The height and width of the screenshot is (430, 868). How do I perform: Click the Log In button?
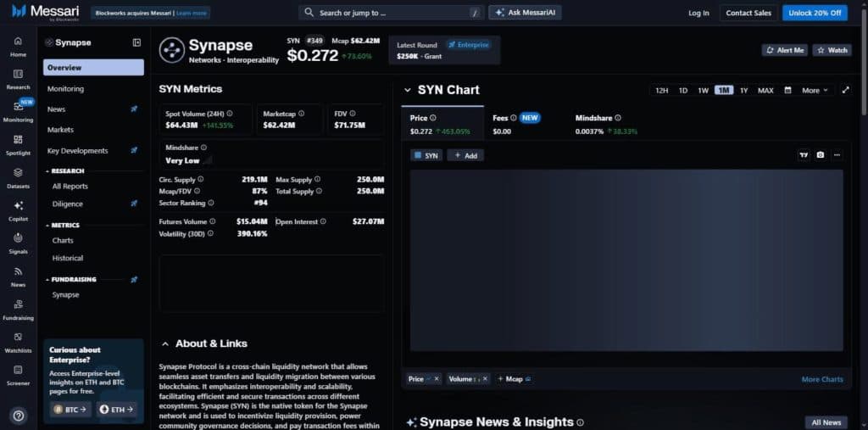pos(698,13)
